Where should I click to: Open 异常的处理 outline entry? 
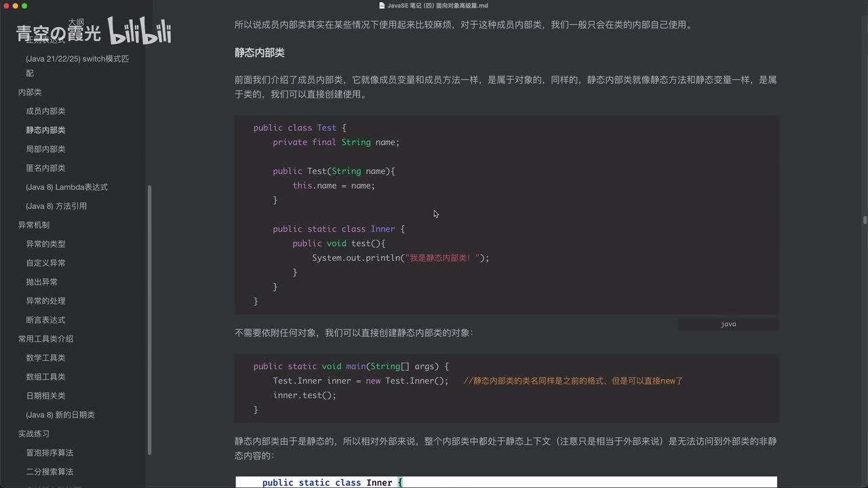[45, 301]
